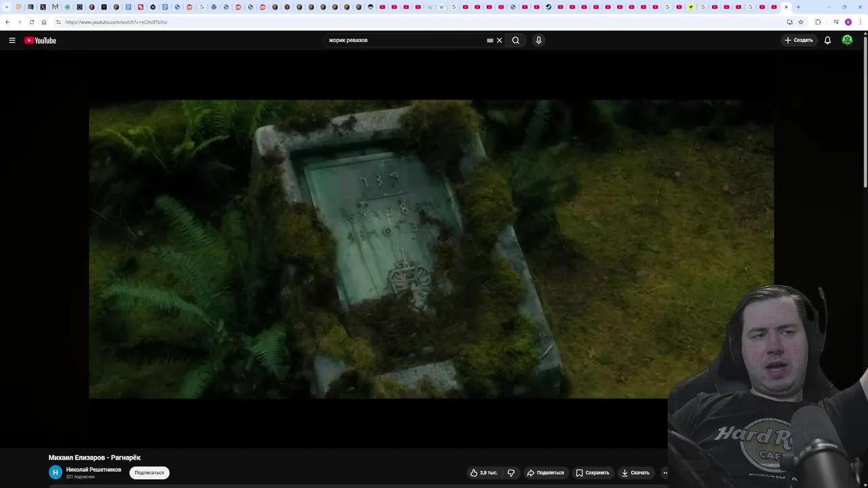Click the 531 подписчик subscriber count
This screenshot has width=868, height=488.
[x=80, y=476]
